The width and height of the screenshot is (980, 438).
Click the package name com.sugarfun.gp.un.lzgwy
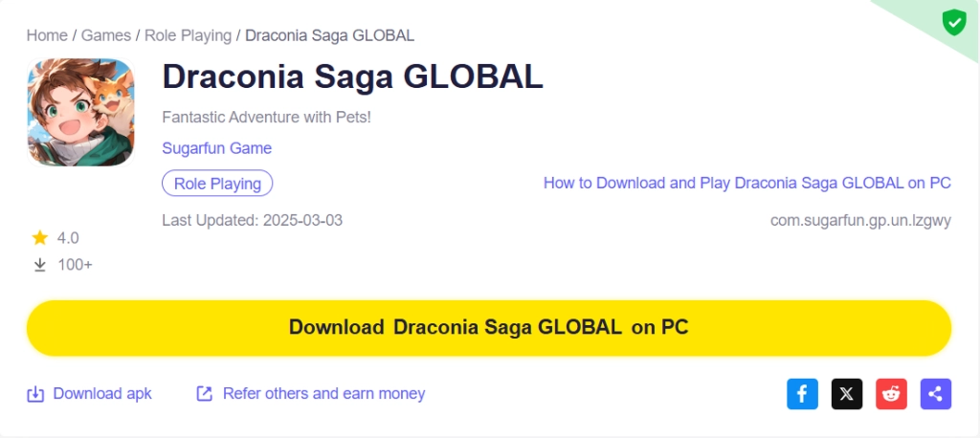click(860, 221)
